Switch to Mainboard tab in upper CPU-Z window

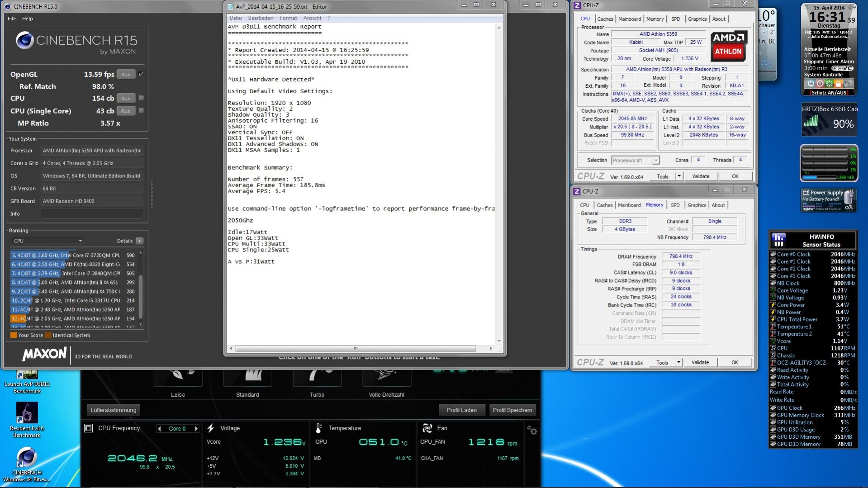pyautogui.click(x=630, y=19)
